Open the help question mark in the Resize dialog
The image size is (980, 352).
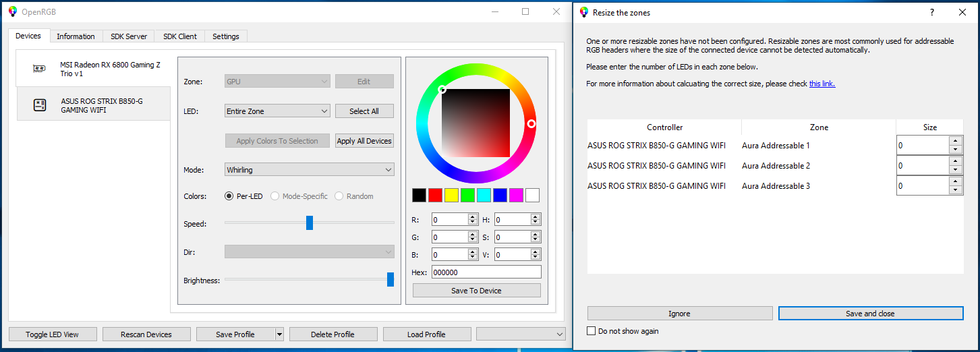point(931,12)
